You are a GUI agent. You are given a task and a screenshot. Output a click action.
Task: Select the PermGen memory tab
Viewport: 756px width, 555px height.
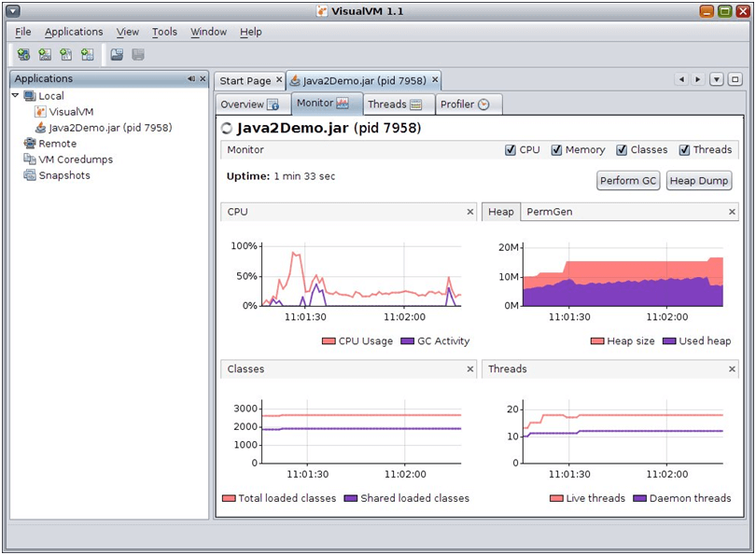(x=549, y=212)
